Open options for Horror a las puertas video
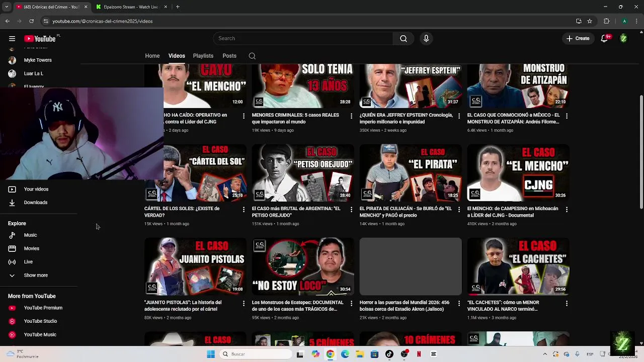 pyautogui.click(x=459, y=304)
